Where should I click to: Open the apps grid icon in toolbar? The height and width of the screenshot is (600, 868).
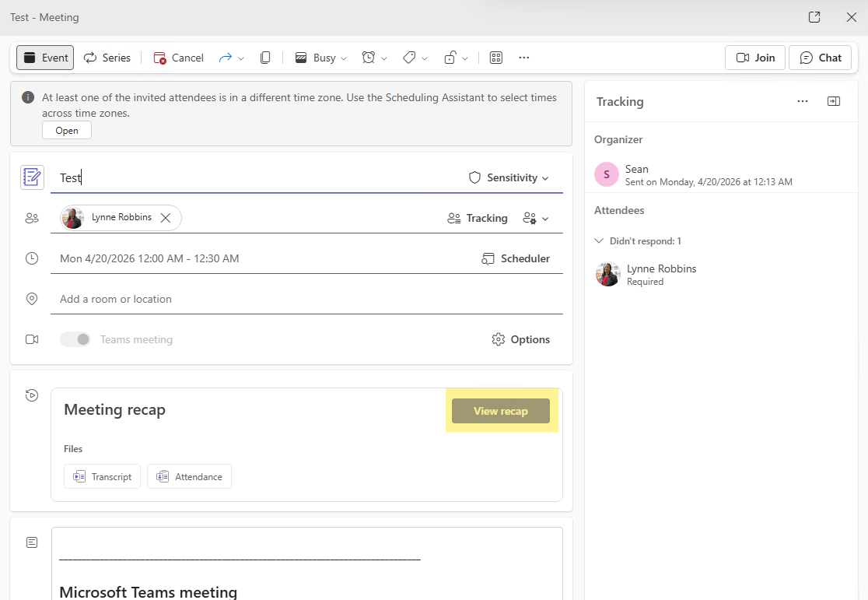(495, 58)
